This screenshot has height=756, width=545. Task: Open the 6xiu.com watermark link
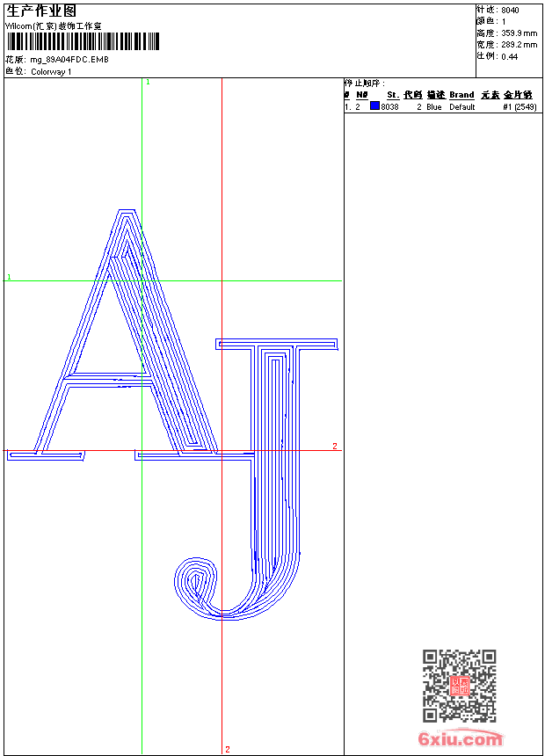tap(460, 739)
